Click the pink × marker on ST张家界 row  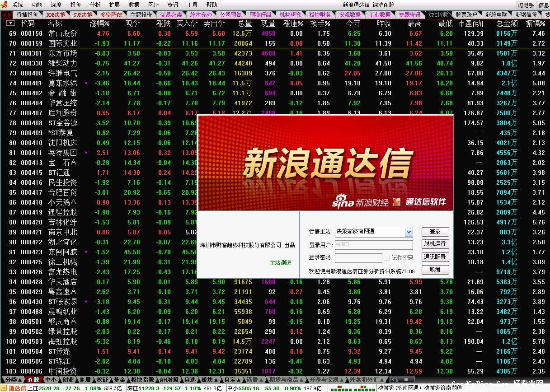(86, 302)
